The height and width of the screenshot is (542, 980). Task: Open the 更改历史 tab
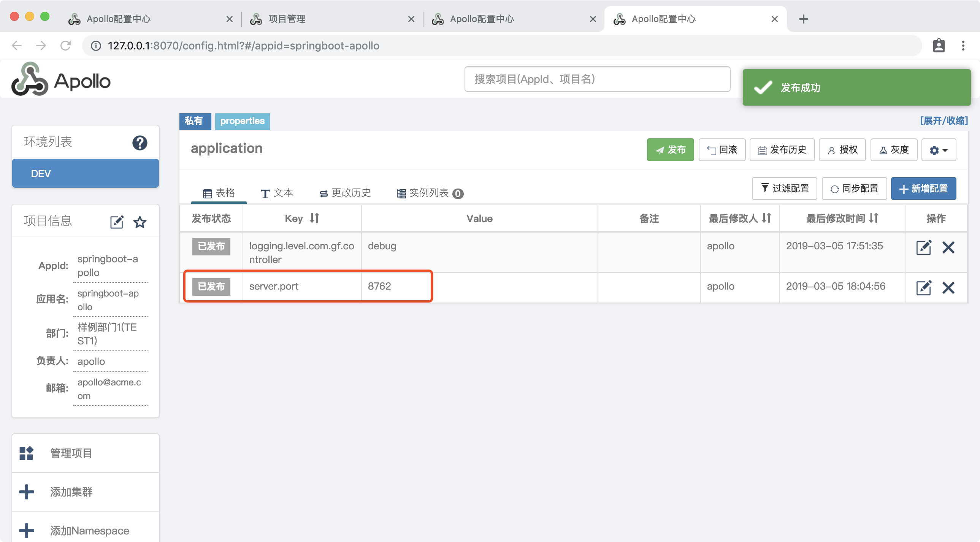[345, 193]
